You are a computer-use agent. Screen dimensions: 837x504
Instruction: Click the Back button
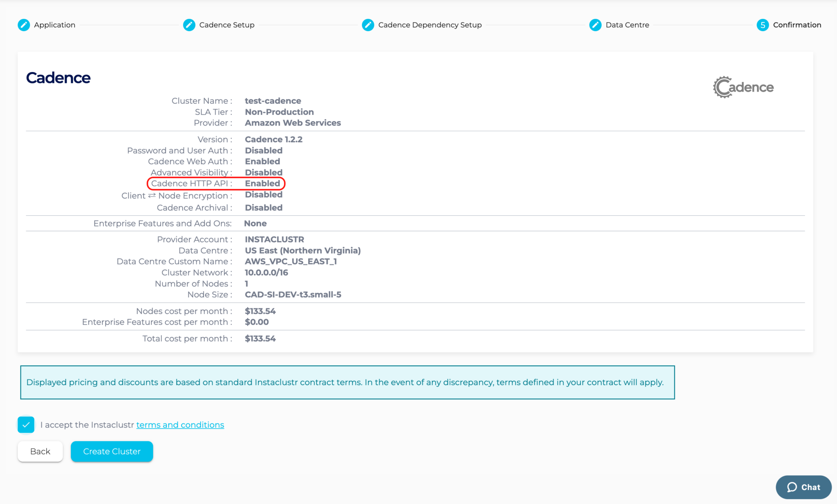(40, 451)
